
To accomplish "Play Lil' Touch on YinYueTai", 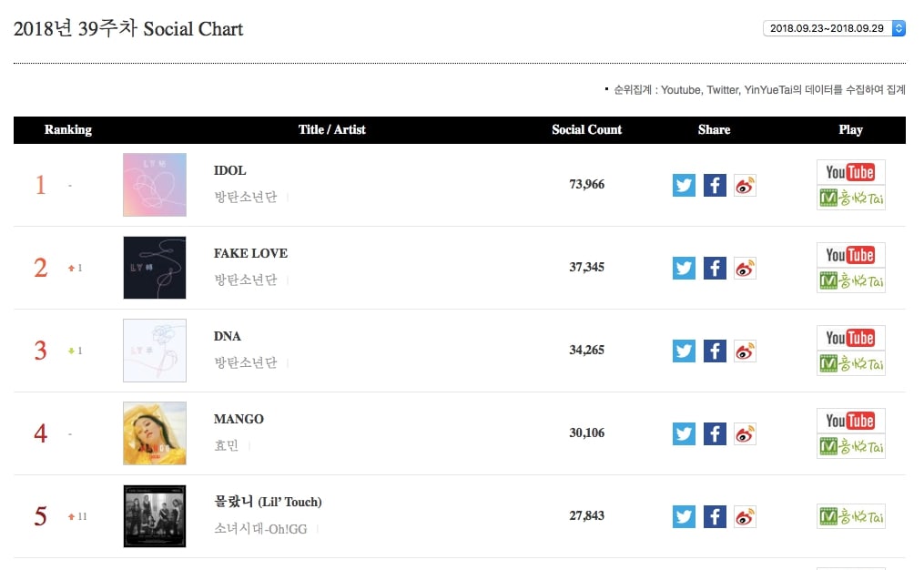I will click(x=850, y=516).
